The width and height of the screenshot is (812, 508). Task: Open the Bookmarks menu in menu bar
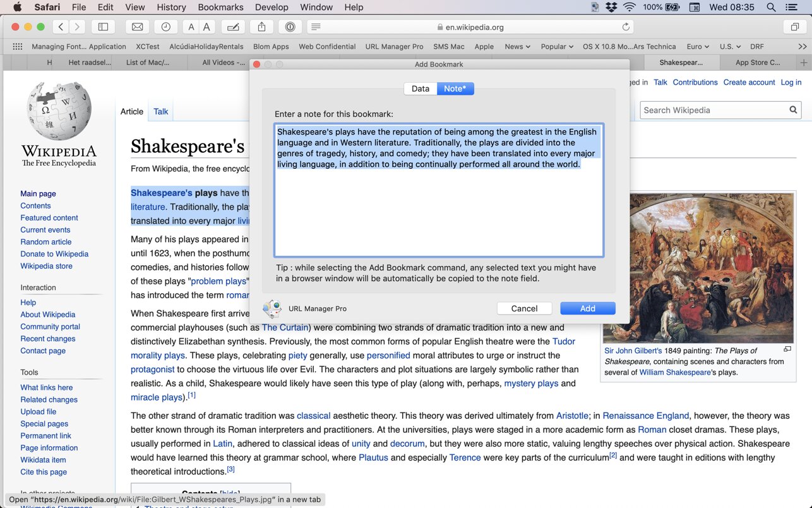[220, 8]
